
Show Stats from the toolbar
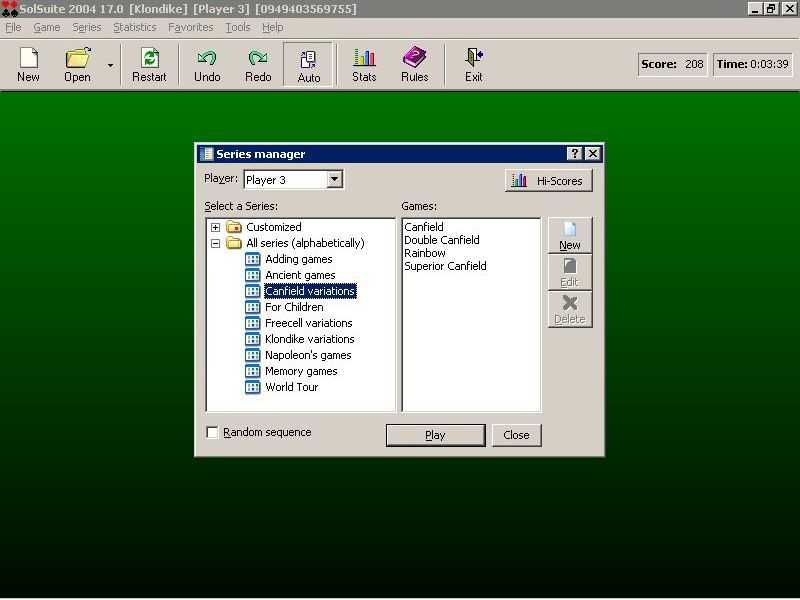(364, 65)
